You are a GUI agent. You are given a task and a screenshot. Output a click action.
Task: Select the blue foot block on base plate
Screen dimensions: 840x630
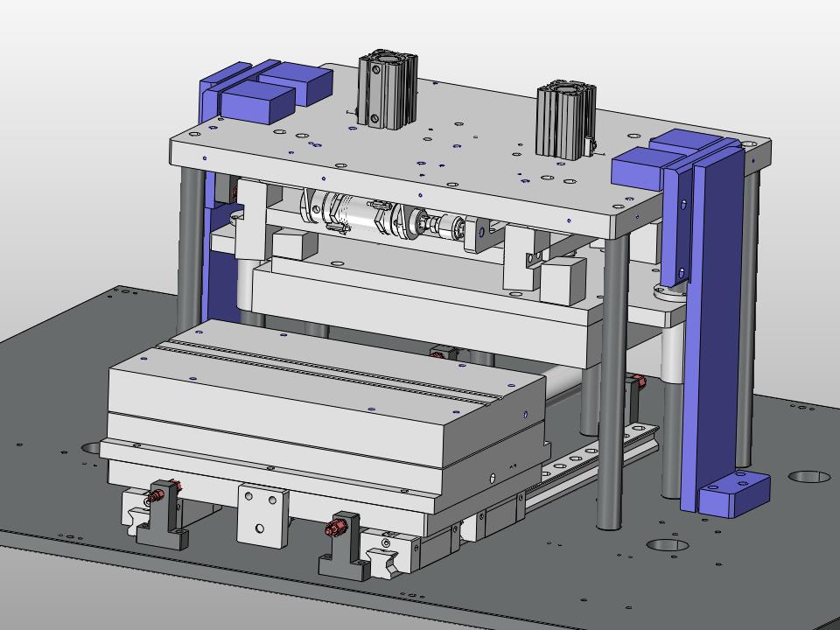click(734, 493)
